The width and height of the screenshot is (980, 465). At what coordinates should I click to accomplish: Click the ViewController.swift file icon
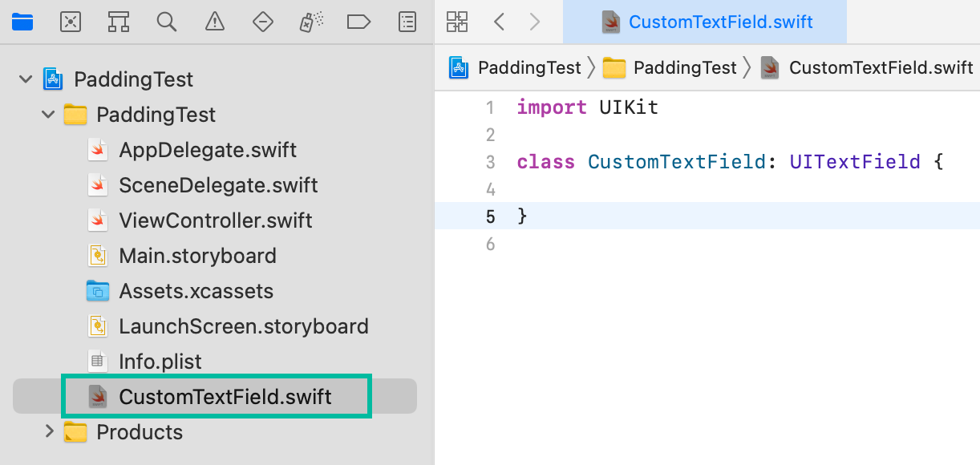tap(98, 220)
